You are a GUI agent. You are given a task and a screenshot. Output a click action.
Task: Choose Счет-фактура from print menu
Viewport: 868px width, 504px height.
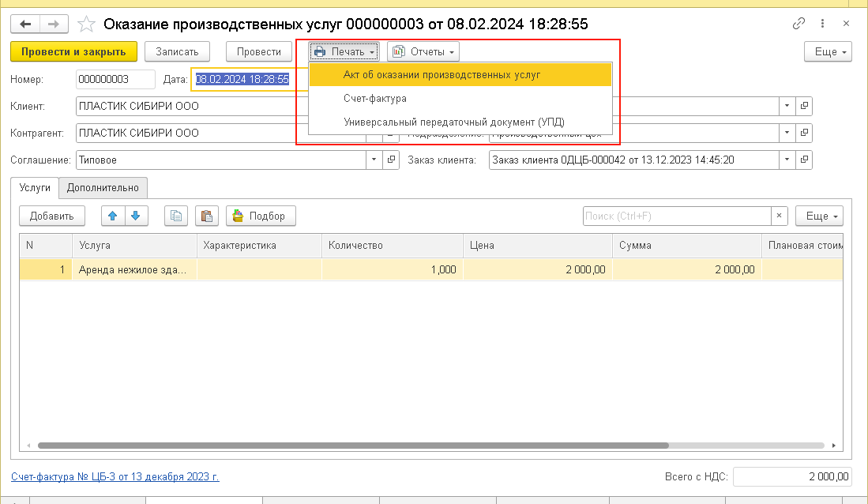coord(375,99)
